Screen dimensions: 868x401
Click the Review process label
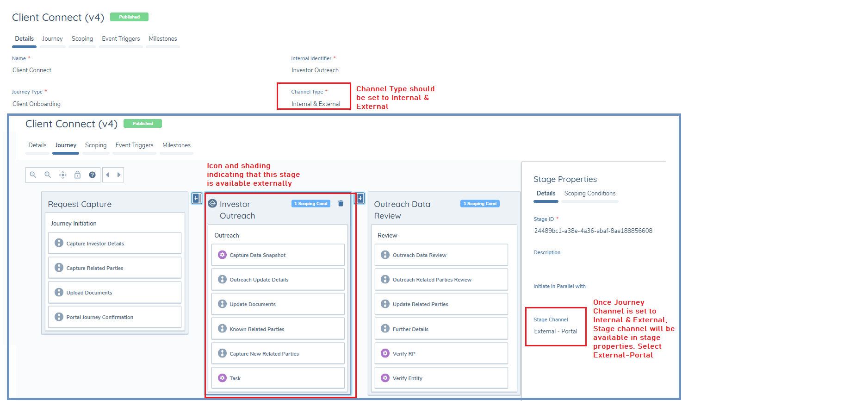[x=387, y=235]
